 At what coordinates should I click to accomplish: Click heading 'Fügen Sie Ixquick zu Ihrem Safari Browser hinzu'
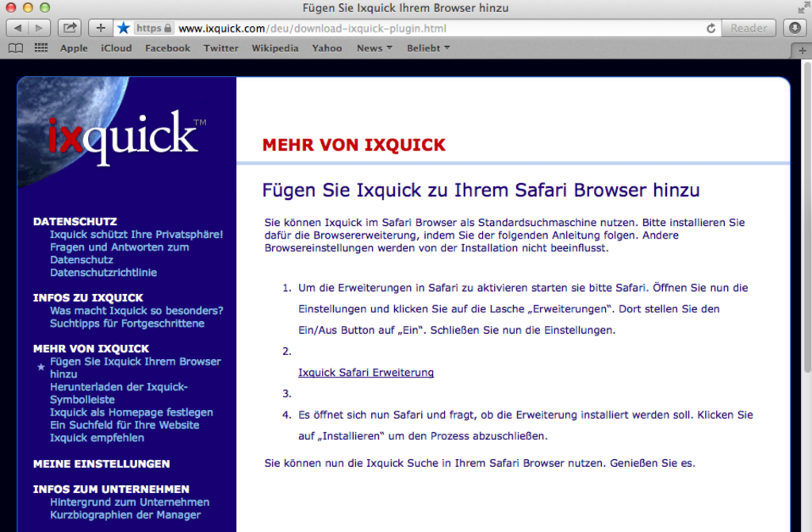(481, 190)
